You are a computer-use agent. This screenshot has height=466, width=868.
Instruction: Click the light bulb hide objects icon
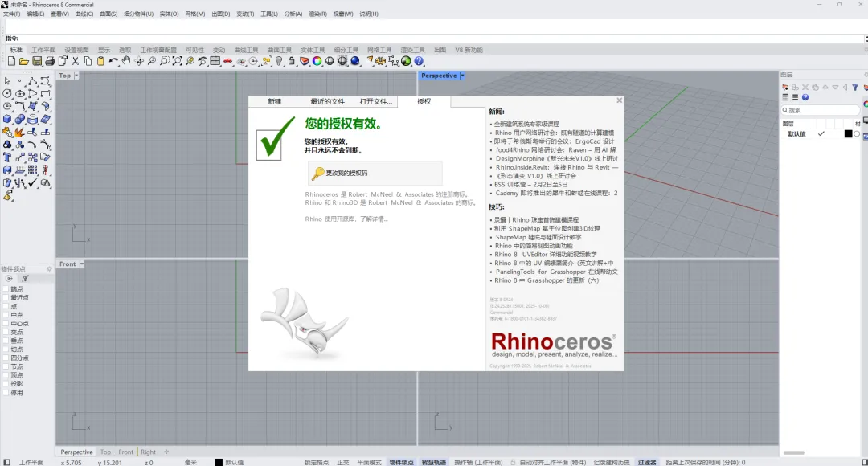click(x=279, y=61)
